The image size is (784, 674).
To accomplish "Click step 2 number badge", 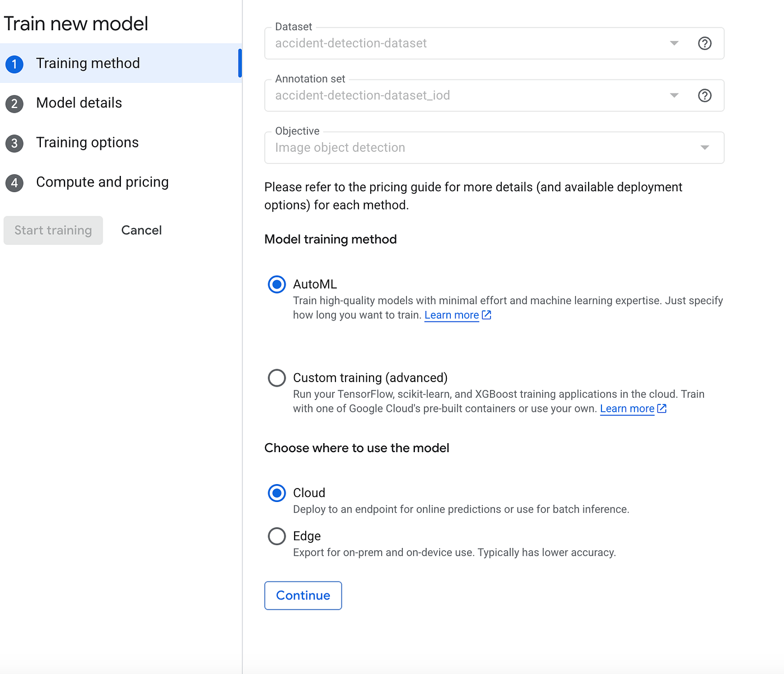I will [x=15, y=104].
